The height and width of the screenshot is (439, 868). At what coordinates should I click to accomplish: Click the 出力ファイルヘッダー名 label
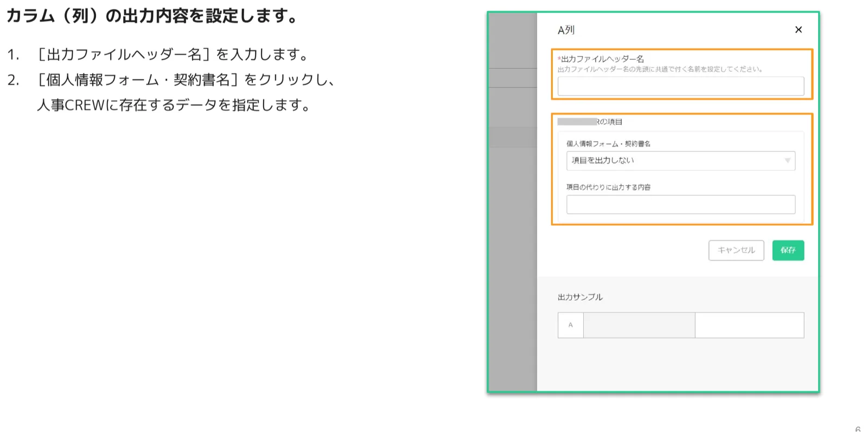tap(602, 59)
